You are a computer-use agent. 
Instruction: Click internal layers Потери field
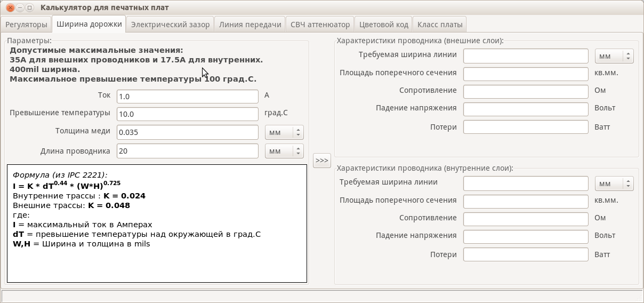pyautogui.click(x=526, y=254)
